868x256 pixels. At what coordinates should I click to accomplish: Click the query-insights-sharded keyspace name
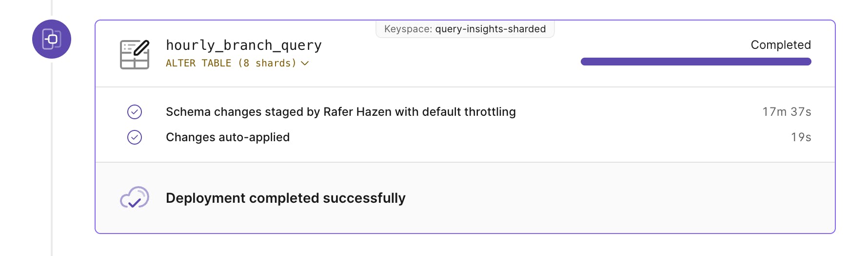click(x=490, y=29)
